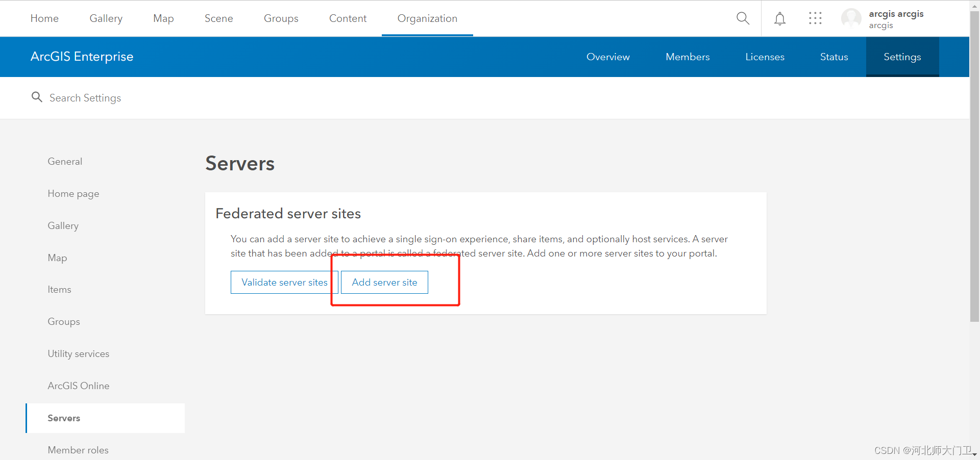980x460 pixels.
Task: Open the organization Overview page
Action: pos(608,57)
